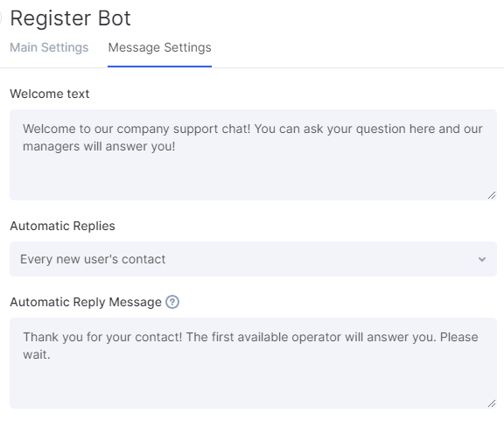Image resolution: width=504 pixels, height=427 pixels.
Task: Expand the Automatic Replies dropdown
Action: pyautogui.click(x=253, y=259)
